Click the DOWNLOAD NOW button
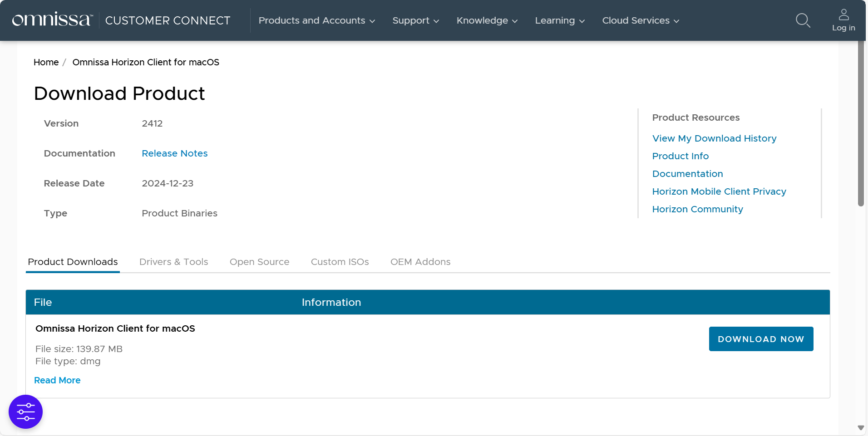 pyautogui.click(x=761, y=339)
